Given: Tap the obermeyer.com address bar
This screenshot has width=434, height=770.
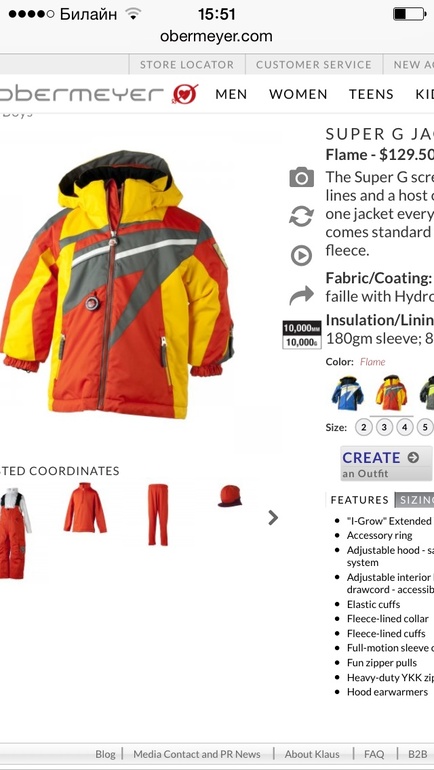Looking at the screenshot, I should point(216,36).
